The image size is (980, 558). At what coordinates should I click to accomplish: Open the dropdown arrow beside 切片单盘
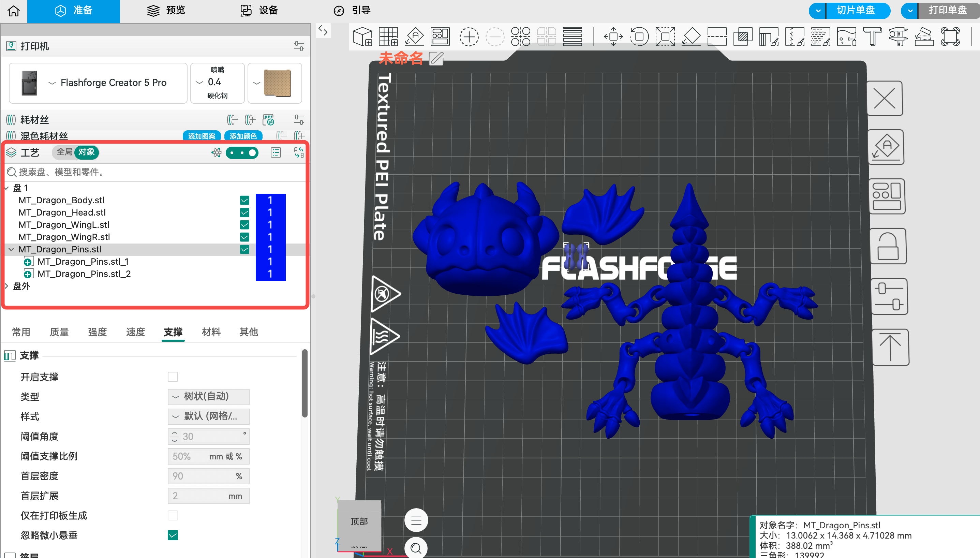click(x=818, y=11)
